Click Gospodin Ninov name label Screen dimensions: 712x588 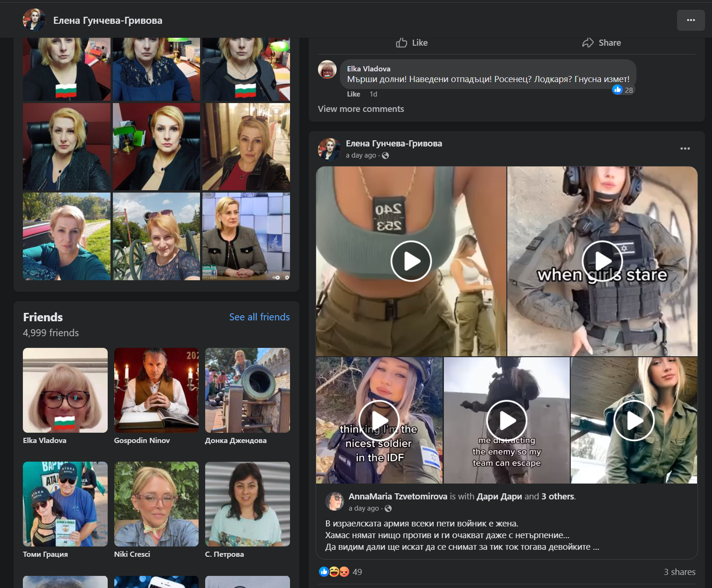point(142,441)
